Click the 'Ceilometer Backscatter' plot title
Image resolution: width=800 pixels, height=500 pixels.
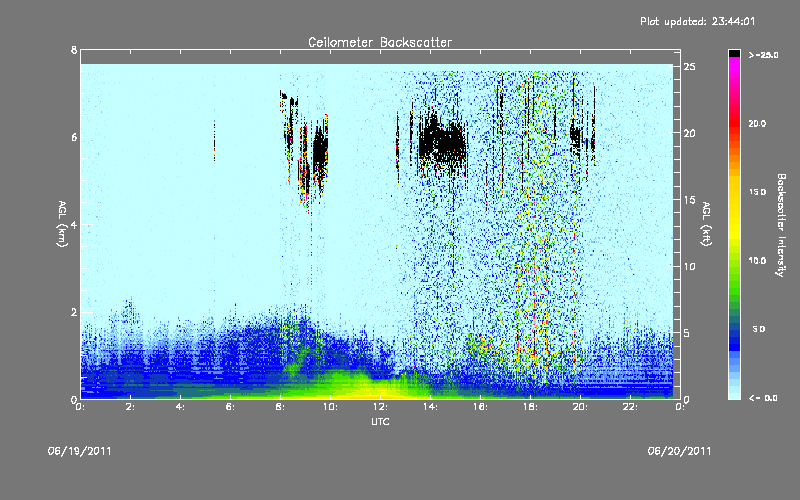pos(380,42)
